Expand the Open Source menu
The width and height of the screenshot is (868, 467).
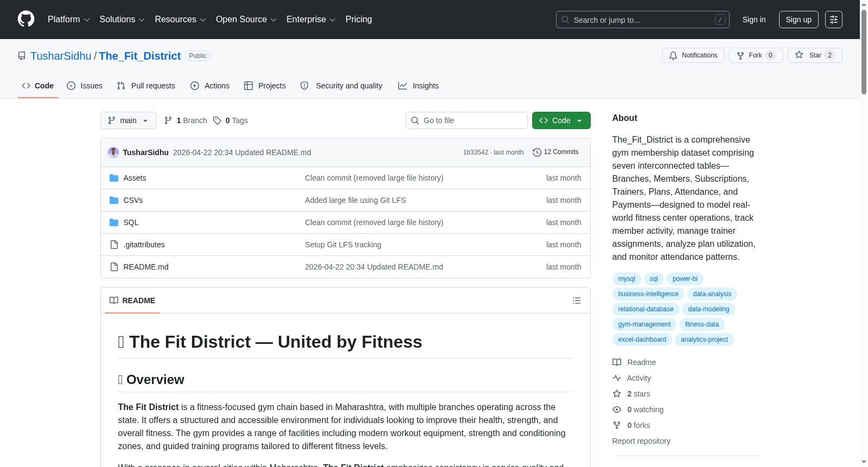coord(246,20)
